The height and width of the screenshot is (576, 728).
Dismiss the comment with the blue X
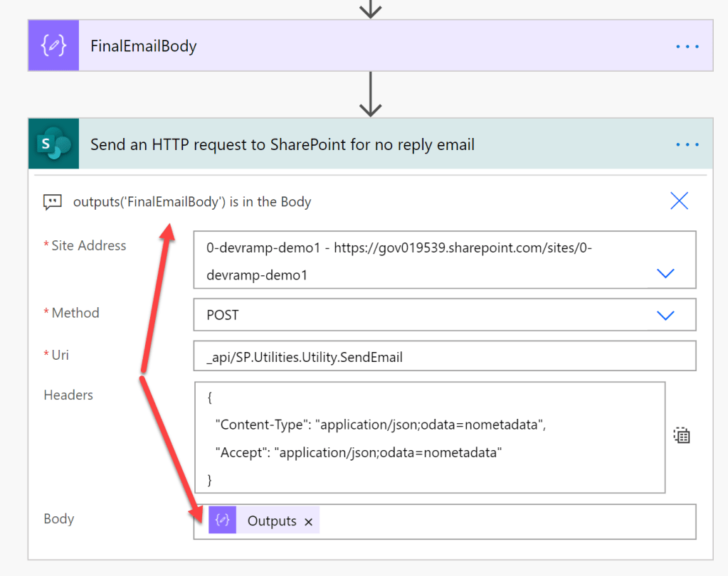click(x=679, y=201)
